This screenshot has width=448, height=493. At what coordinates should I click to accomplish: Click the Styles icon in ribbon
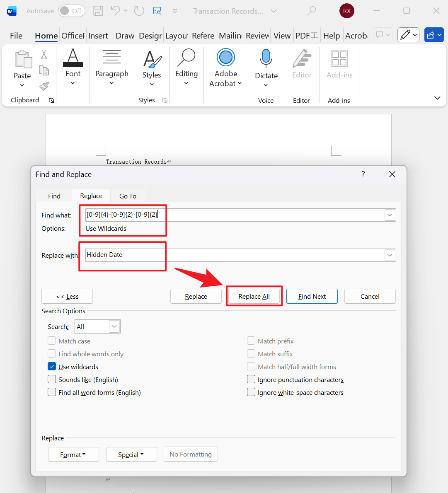tap(152, 60)
